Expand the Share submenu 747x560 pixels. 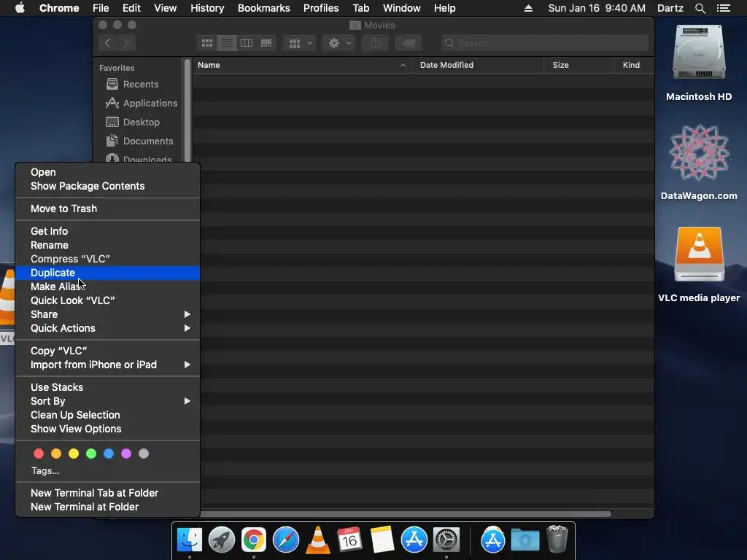108,314
